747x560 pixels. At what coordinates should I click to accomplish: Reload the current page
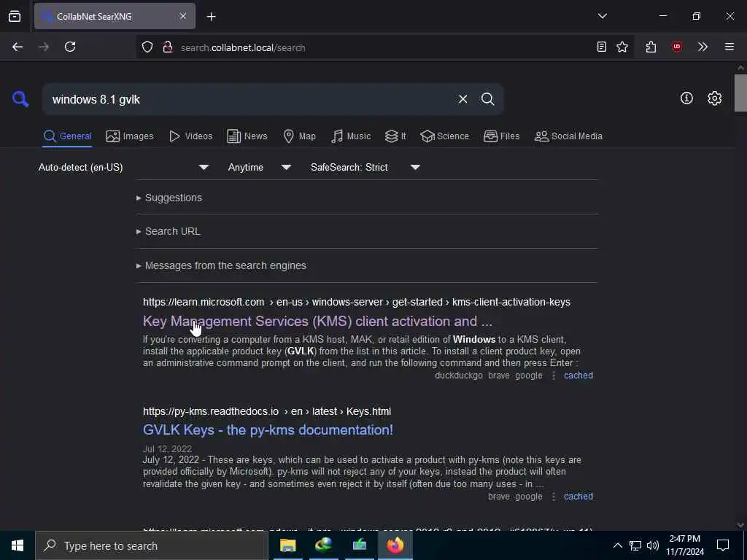click(70, 47)
